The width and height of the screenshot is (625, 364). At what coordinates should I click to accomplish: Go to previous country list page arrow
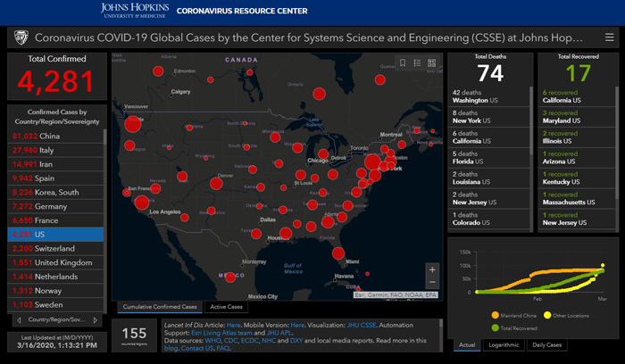click(x=19, y=319)
